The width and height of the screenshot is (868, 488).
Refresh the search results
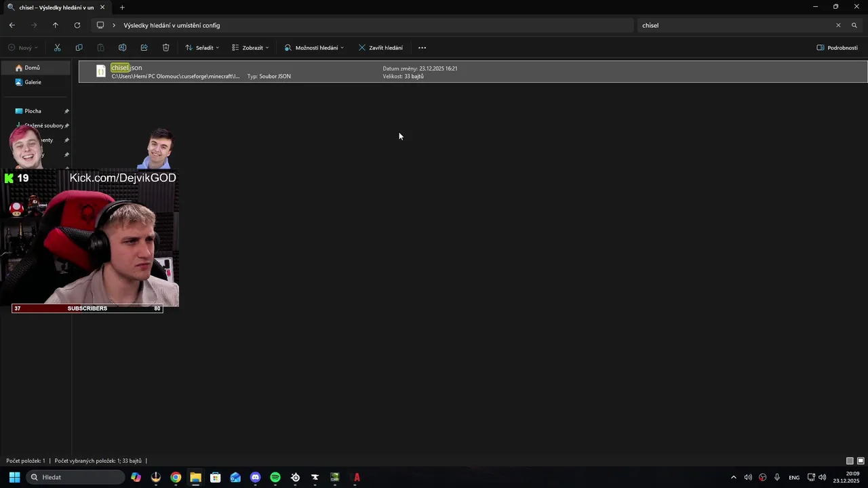point(77,25)
